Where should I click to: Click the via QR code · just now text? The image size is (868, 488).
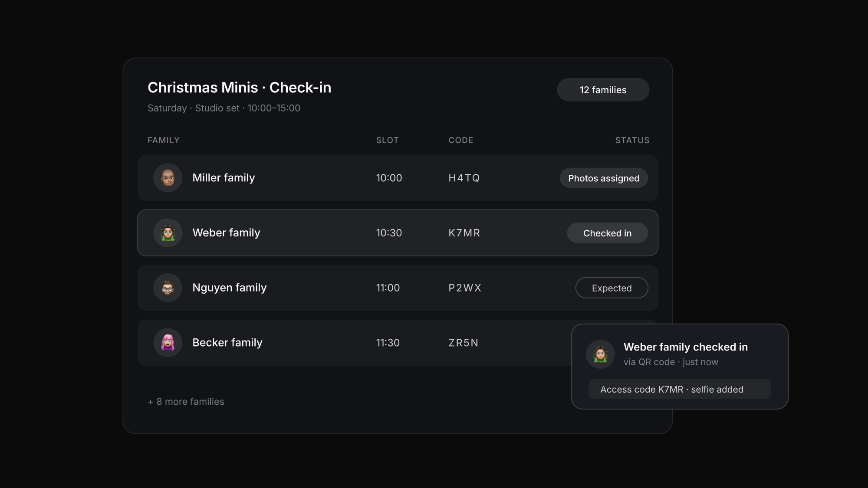point(671,362)
